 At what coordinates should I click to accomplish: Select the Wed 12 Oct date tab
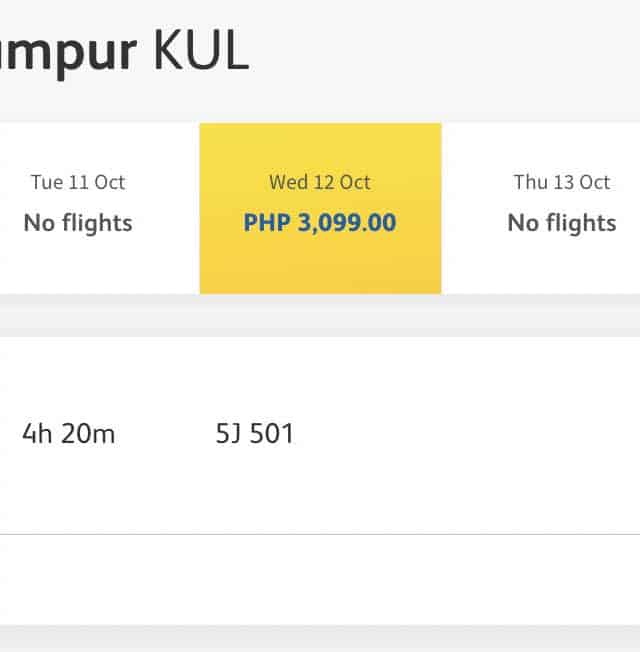click(320, 208)
